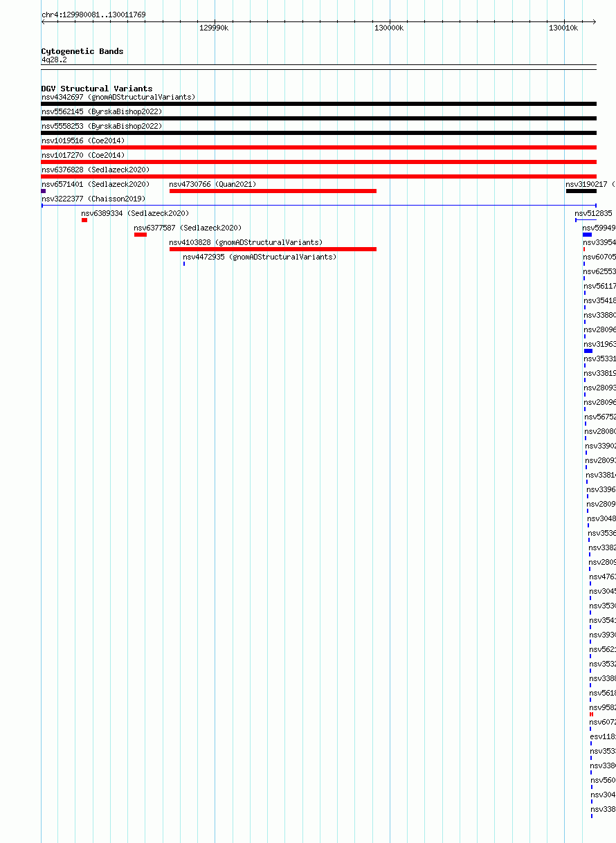Click the nsv3382 variant label
616x843 pixels.
point(602,547)
